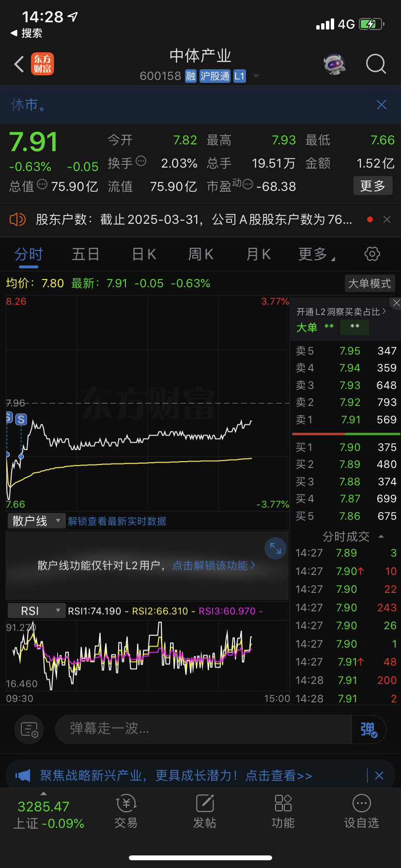
Task: Open 开通L2洞察买卖占比 link
Action: (x=341, y=312)
